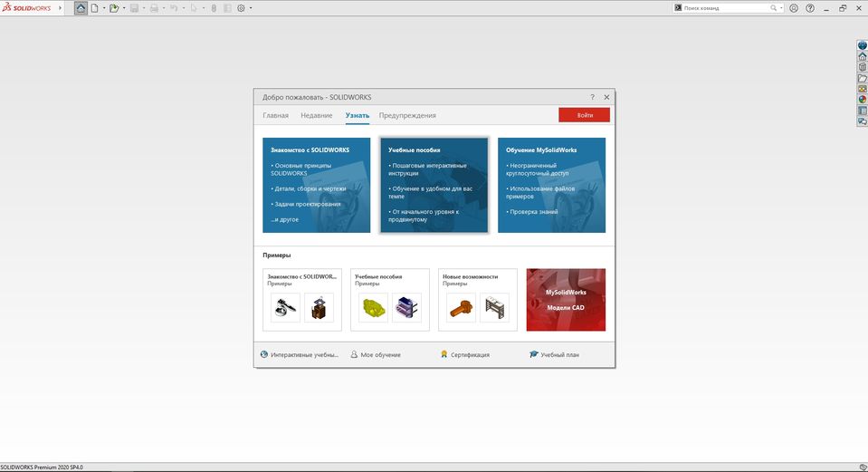Open Design Library in the right task pane
The width and height of the screenshot is (868, 472).
(x=862, y=67)
